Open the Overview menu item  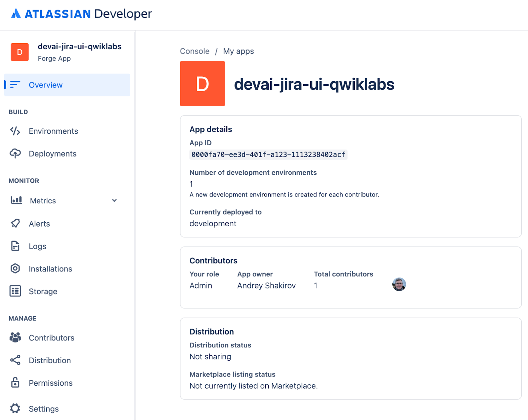pos(67,85)
